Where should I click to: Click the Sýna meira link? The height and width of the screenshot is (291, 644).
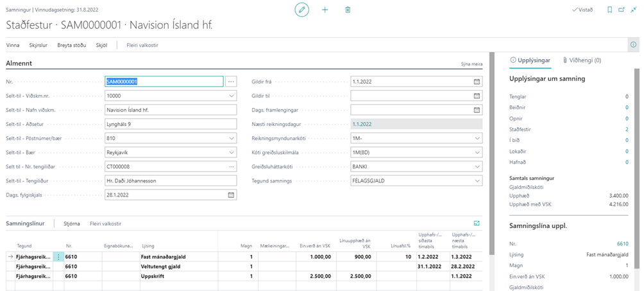point(471,65)
